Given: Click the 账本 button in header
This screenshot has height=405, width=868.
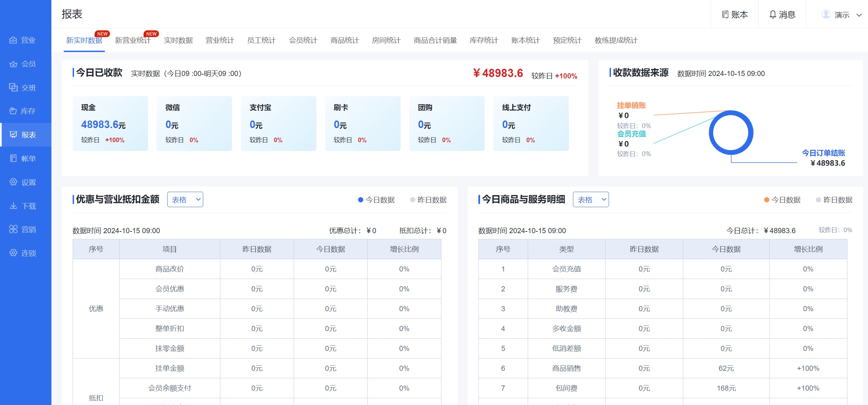Looking at the screenshot, I should coord(735,15).
